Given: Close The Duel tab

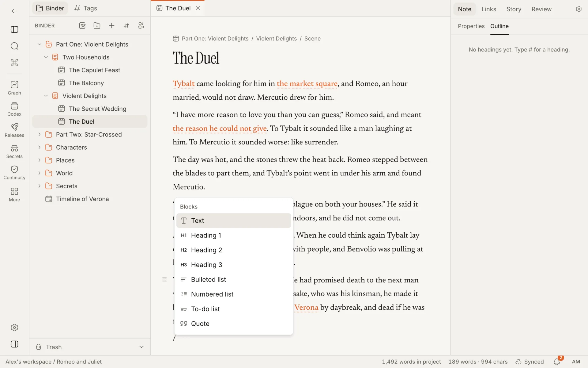Looking at the screenshot, I should (x=198, y=8).
